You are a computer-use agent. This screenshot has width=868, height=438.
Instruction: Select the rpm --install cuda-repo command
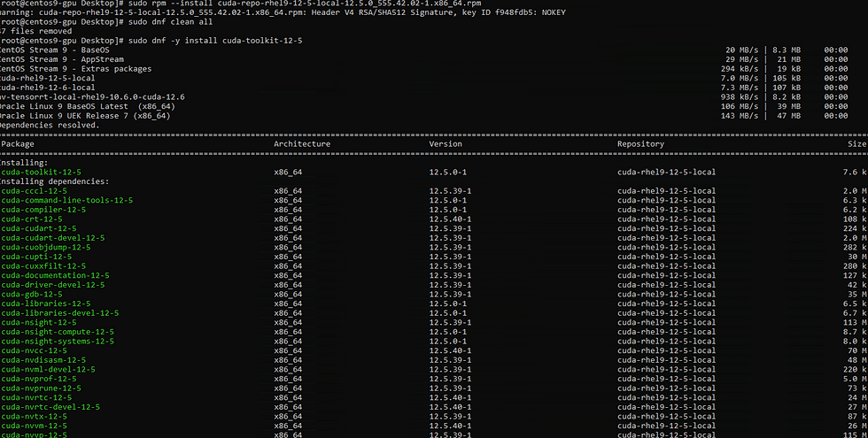point(305,4)
